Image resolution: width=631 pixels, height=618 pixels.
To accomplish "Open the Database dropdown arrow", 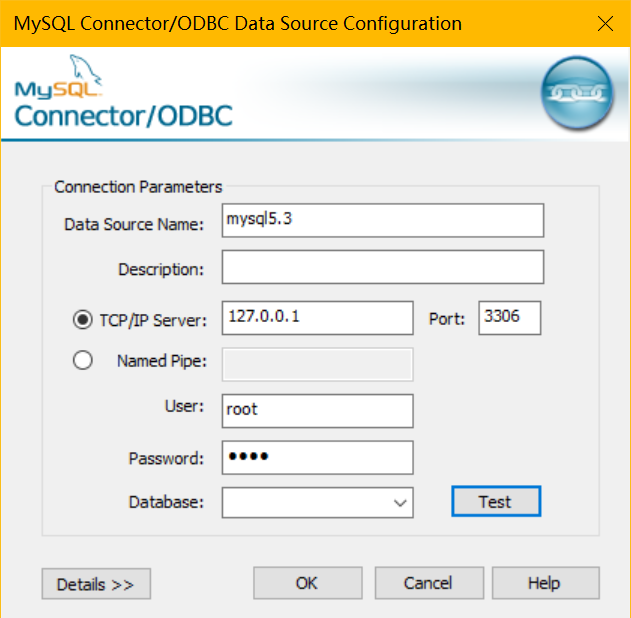I will coord(400,502).
